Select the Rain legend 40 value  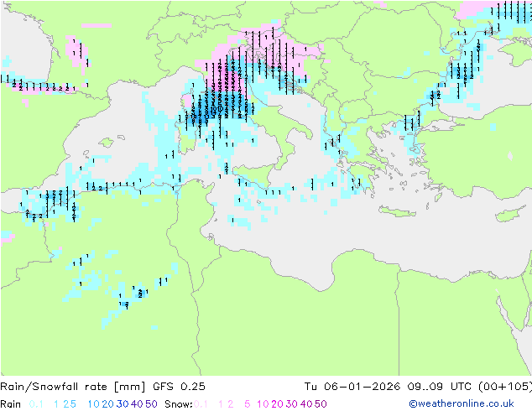pyautogui.click(x=137, y=404)
